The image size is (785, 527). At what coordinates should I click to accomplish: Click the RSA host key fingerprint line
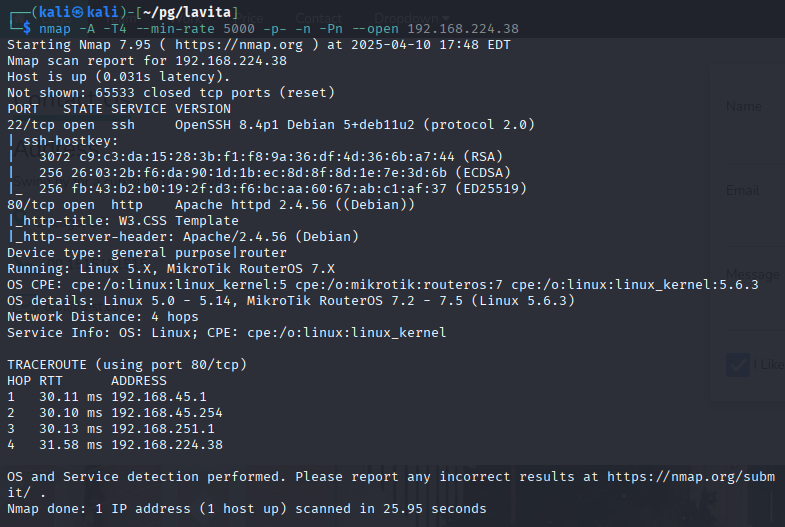click(x=271, y=157)
